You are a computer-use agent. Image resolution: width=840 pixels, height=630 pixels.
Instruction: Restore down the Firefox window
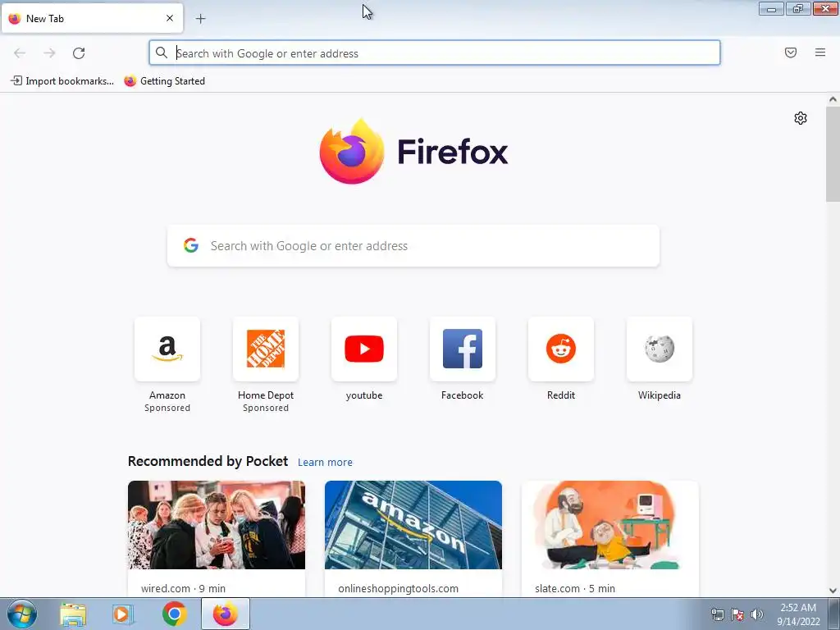click(798, 8)
